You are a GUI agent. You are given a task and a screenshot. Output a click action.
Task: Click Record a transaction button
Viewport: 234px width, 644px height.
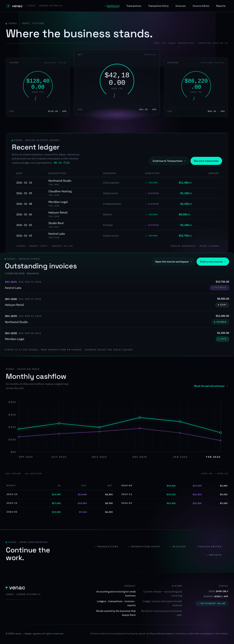pyautogui.click(x=206, y=161)
